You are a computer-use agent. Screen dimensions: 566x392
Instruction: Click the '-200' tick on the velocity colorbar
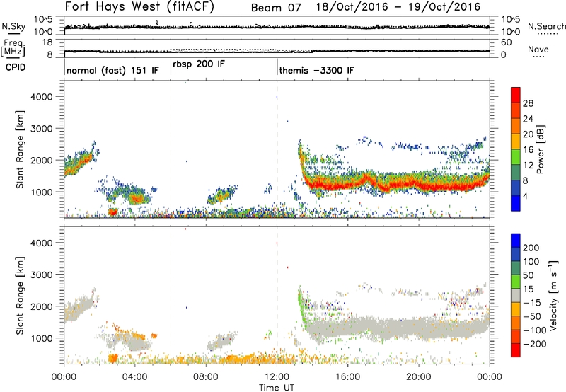coord(533,344)
